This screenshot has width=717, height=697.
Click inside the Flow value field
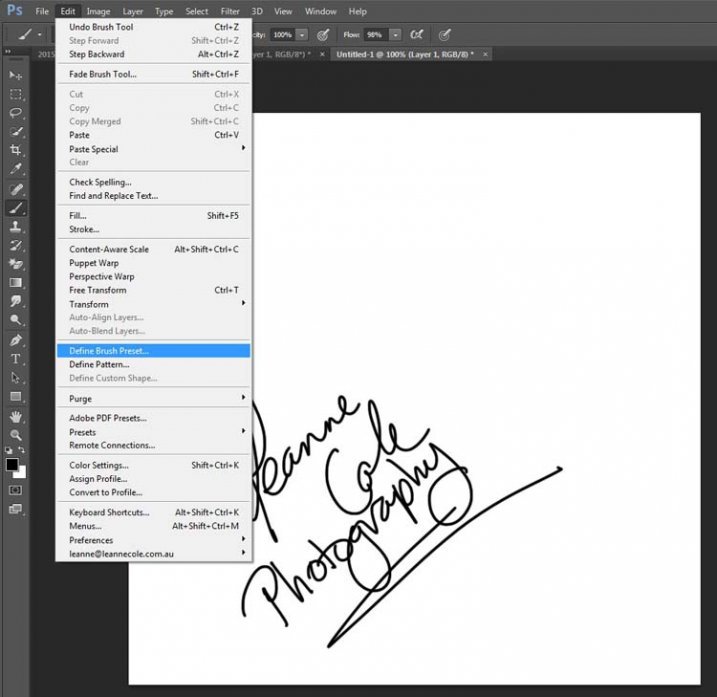(x=375, y=34)
